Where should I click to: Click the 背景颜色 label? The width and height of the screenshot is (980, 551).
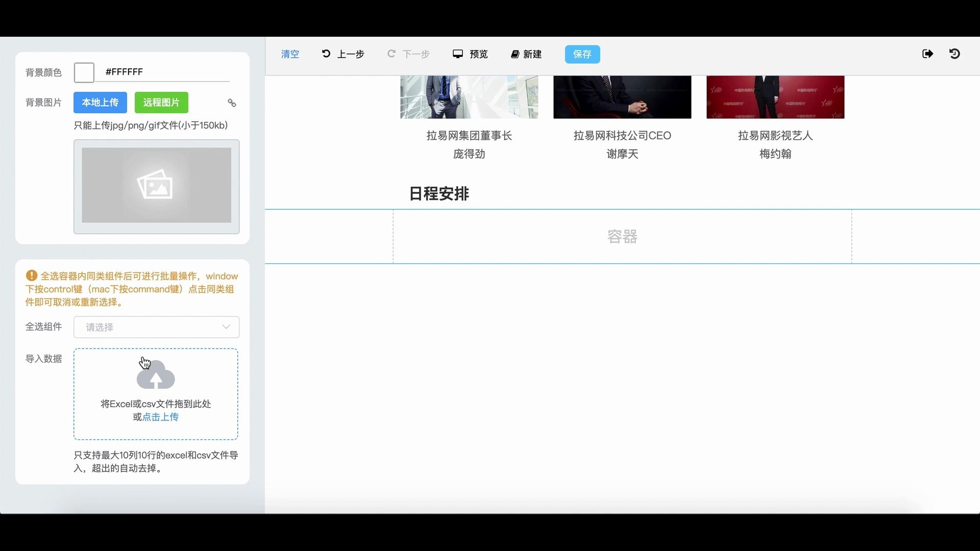44,72
